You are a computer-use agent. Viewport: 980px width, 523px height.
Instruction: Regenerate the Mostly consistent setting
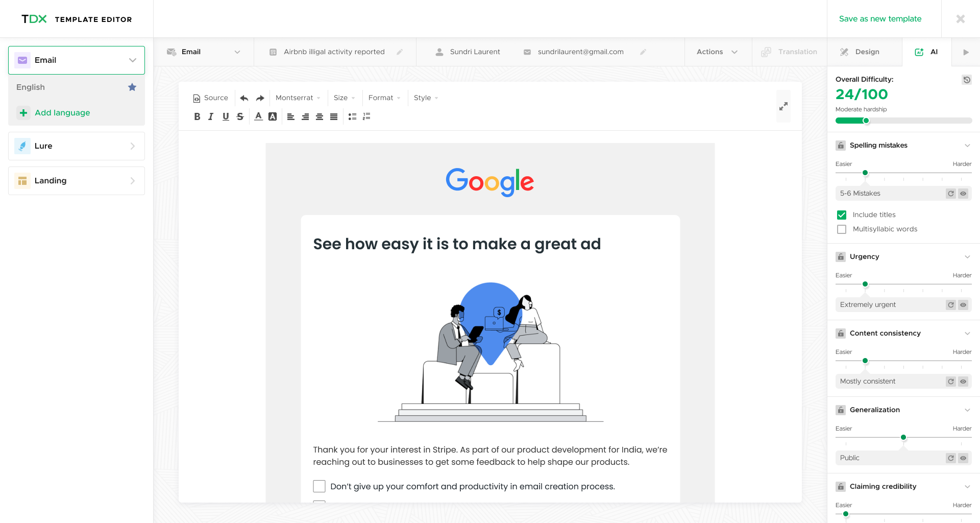click(x=951, y=382)
